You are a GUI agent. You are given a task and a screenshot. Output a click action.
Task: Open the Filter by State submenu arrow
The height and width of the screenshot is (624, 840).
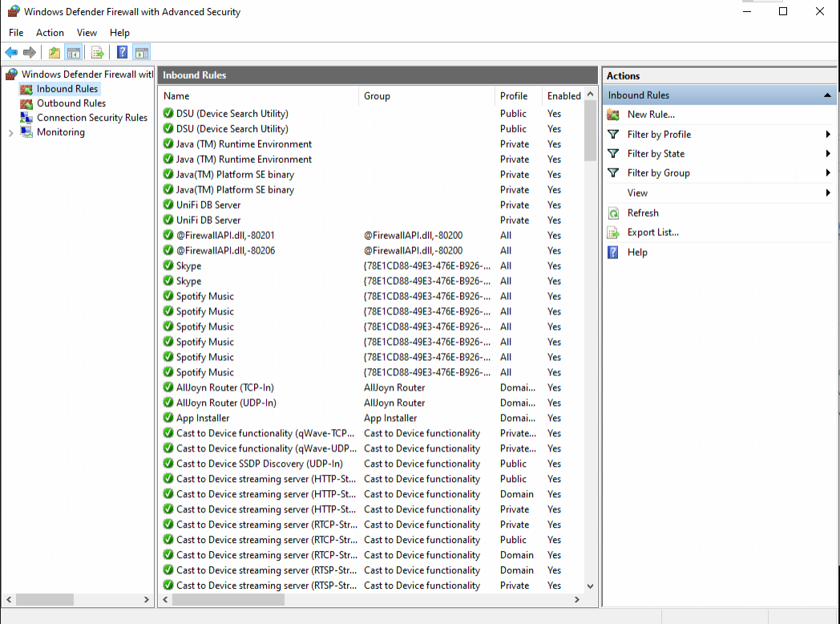point(828,154)
